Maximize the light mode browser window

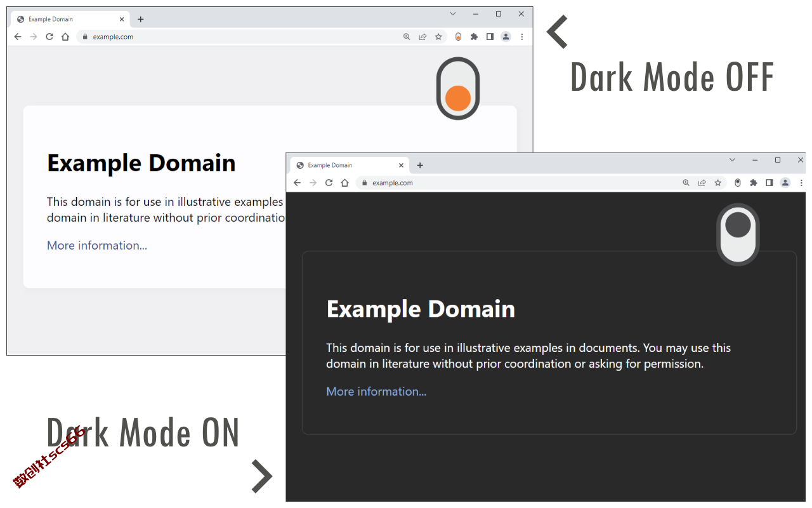(499, 14)
